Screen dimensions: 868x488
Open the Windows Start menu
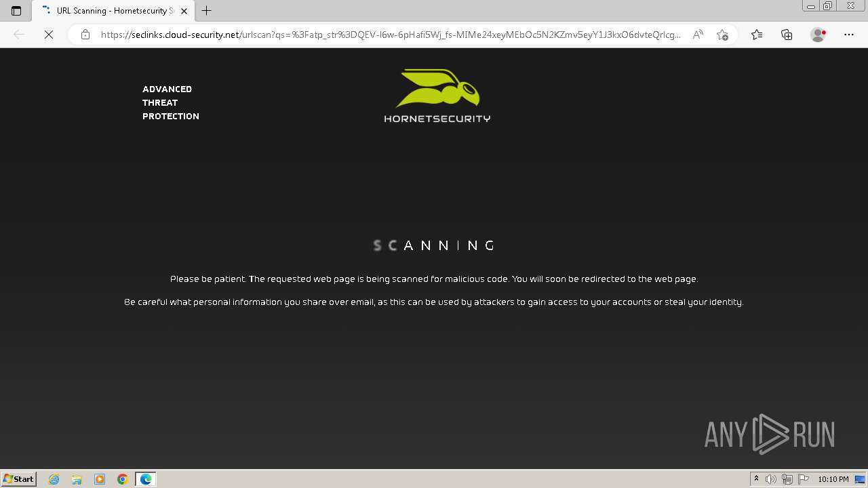click(19, 479)
